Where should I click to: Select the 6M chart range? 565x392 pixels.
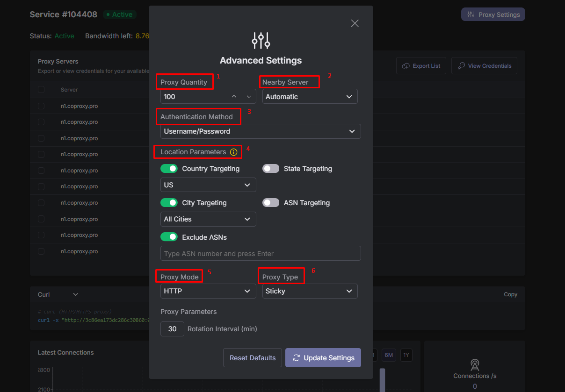point(389,355)
